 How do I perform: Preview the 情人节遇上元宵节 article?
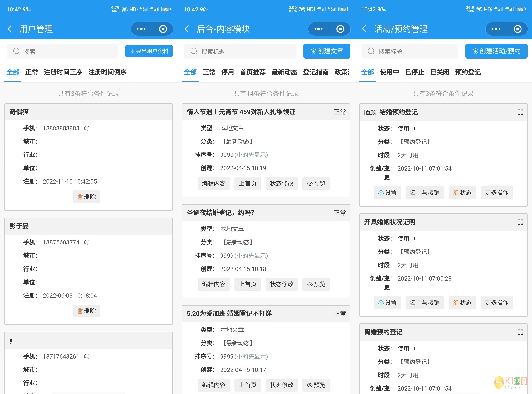tap(316, 183)
